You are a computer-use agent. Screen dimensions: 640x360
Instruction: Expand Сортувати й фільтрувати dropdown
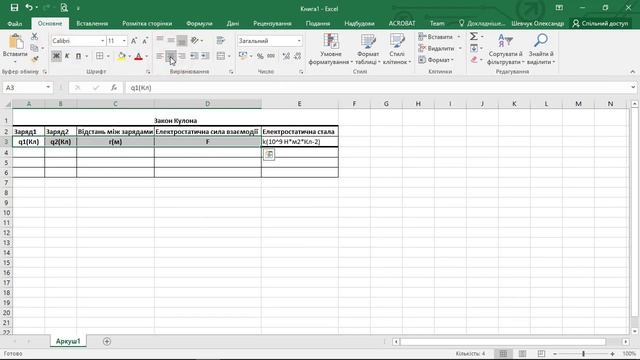point(505,50)
